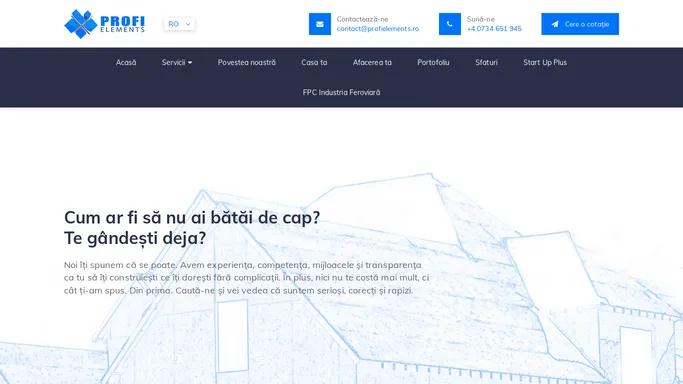Open the RO language dropdown

tap(179, 24)
